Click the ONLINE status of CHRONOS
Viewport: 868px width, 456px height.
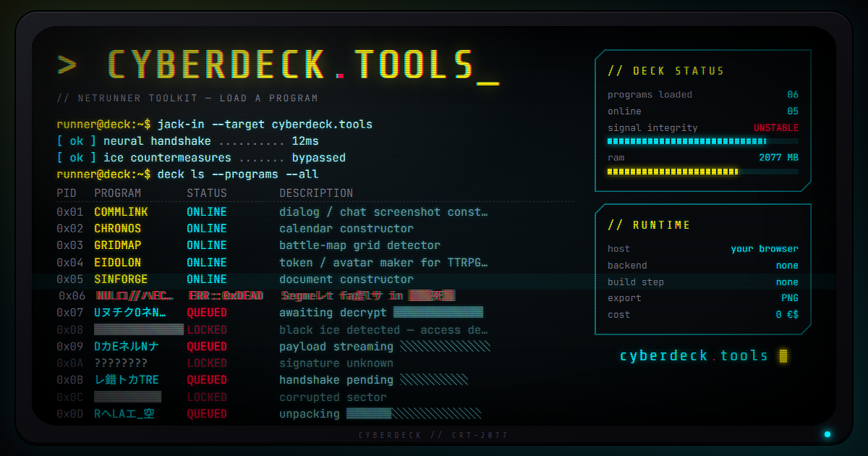[x=207, y=229]
